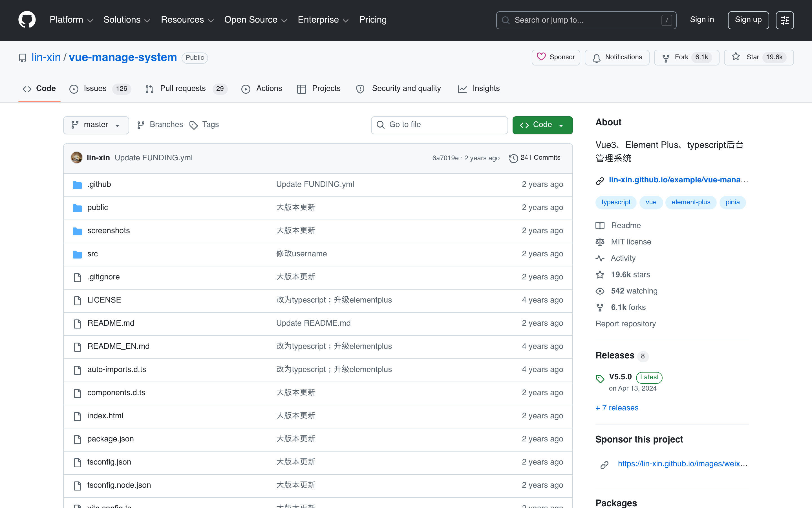Click the MIT license scale icon
This screenshot has width=812, height=508.
[x=600, y=242]
